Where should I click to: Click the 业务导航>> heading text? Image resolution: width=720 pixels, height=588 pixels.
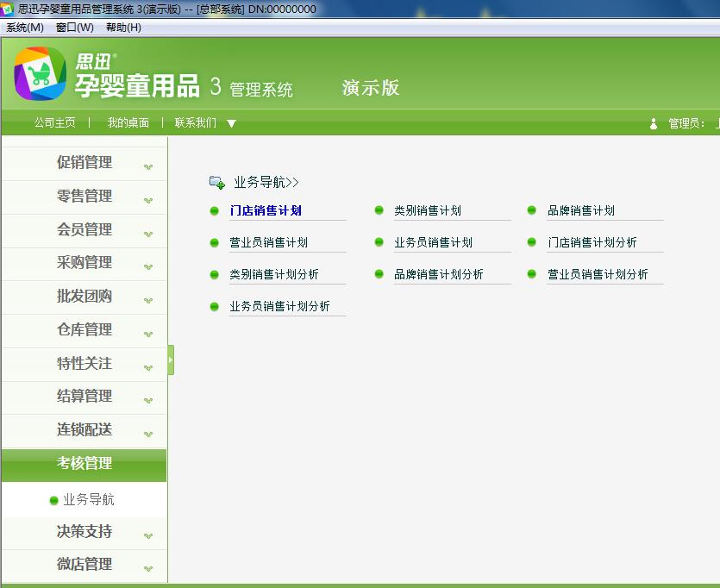266,182
